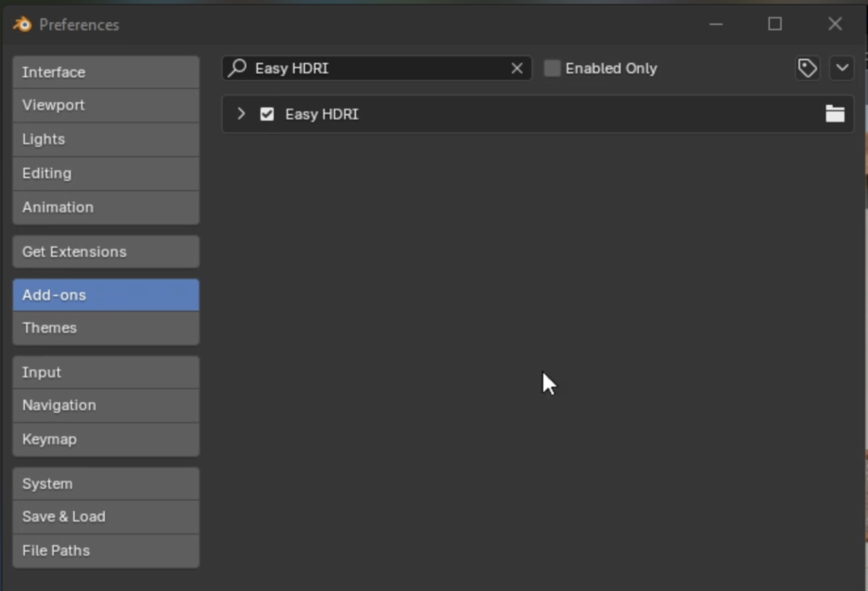Focus the add-on search field
868x591 pixels.
[x=377, y=68]
